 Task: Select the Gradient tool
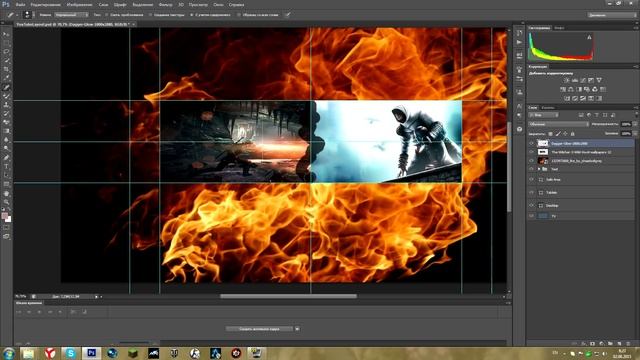(x=6, y=131)
